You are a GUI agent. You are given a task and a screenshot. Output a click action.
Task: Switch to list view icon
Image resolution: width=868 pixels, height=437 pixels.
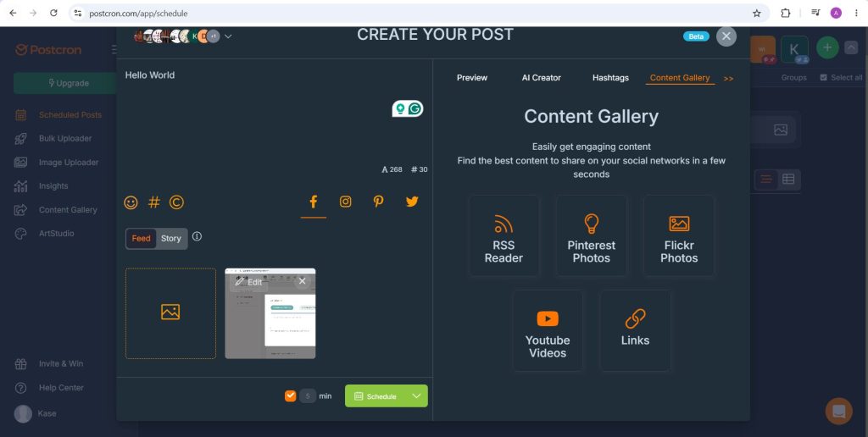click(766, 180)
